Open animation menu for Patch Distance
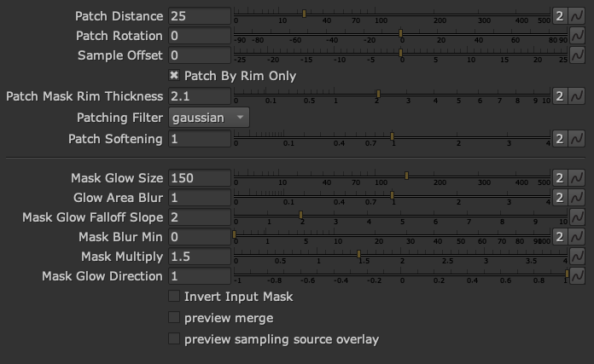Screen dimensions: 594x364 [x=577, y=16]
